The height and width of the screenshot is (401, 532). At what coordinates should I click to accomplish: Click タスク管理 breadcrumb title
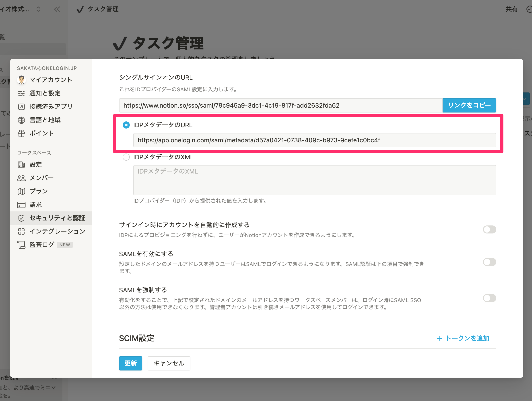pyautogui.click(x=103, y=9)
